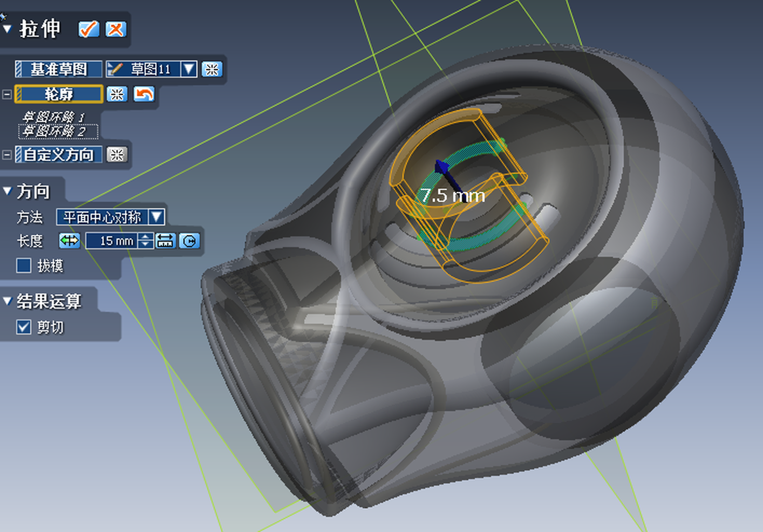Collapse the 结果运算 section triangle
Viewport: 763px width, 532px height.
click(x=7, y=301)
